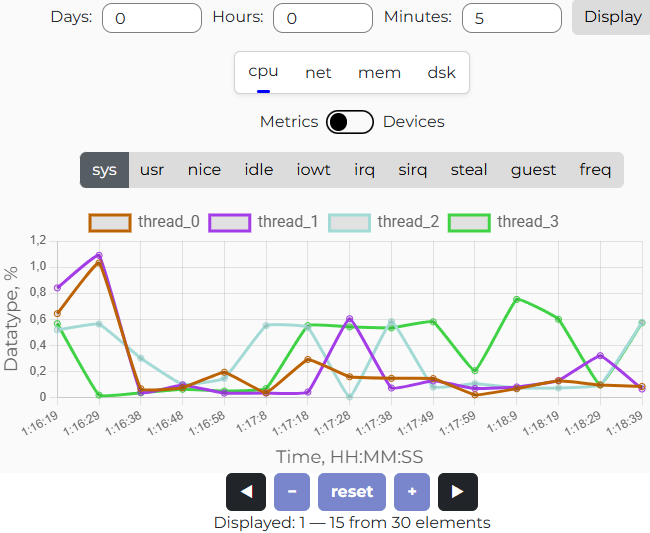Toggle thread_1 legend swatch
The image size is (650, 533).
pyautogui.click(x=230, y=222)
